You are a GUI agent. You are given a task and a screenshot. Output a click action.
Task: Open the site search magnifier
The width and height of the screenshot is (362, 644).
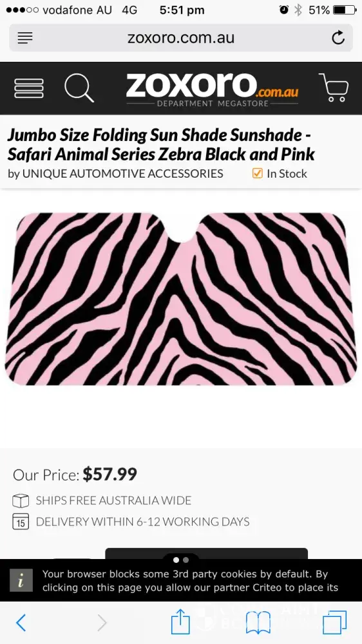click(x=79, y=88)
